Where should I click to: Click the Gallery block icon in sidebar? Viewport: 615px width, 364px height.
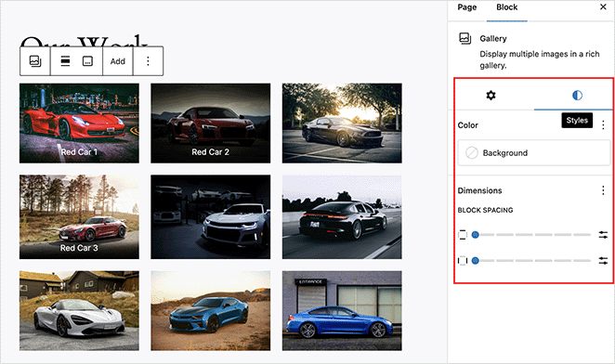click(465, 38)
